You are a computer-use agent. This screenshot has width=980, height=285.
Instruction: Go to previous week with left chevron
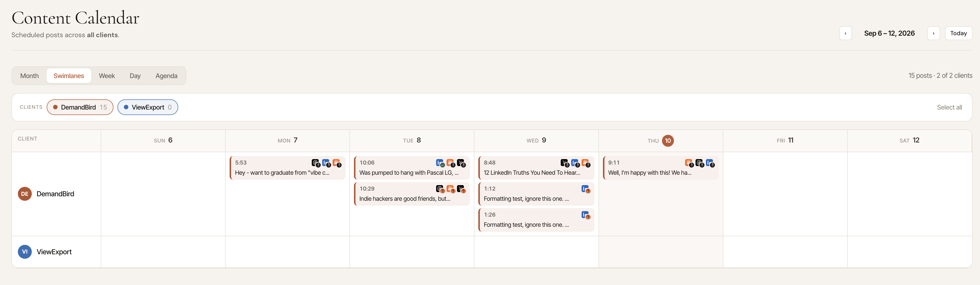(x=845, y=33)
